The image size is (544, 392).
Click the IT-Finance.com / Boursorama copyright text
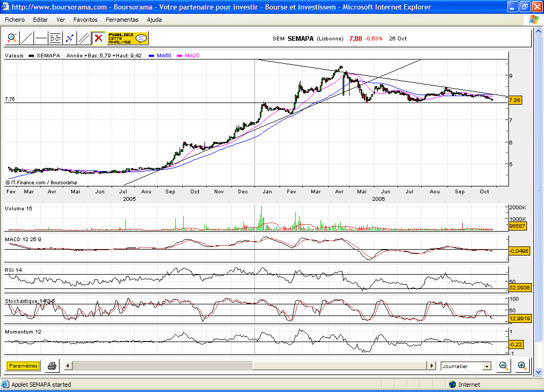pyautogui.click(x=41, y=183)
